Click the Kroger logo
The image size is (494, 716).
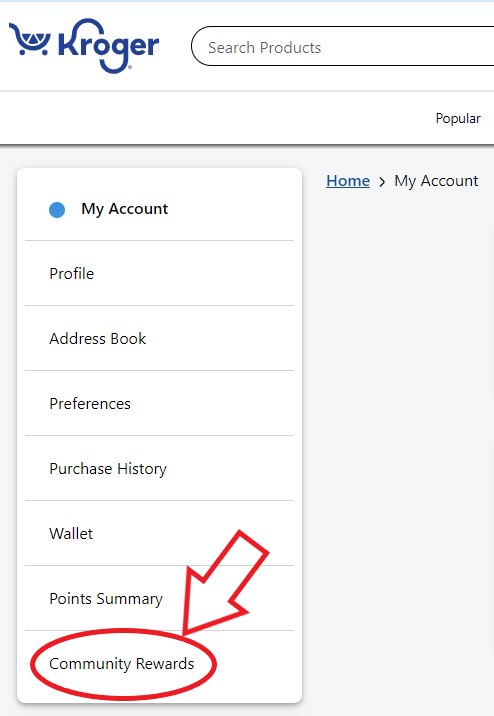coord(84,45)
